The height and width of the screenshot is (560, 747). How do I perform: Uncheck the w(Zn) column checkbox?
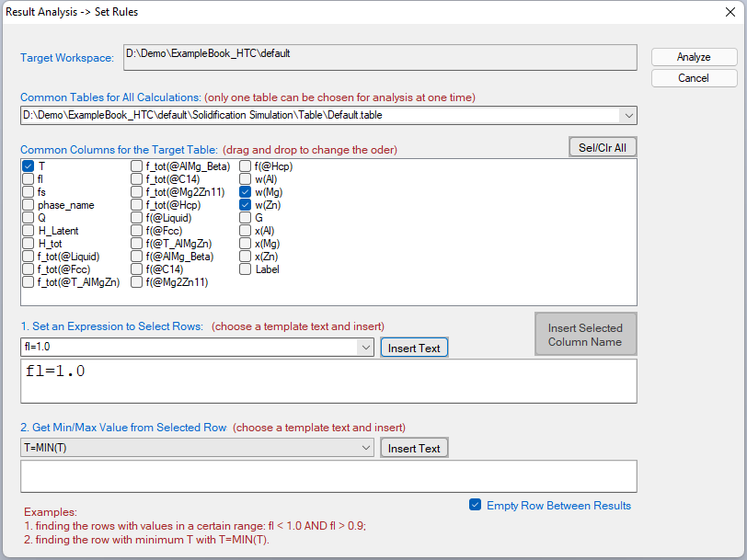point(245,204)
